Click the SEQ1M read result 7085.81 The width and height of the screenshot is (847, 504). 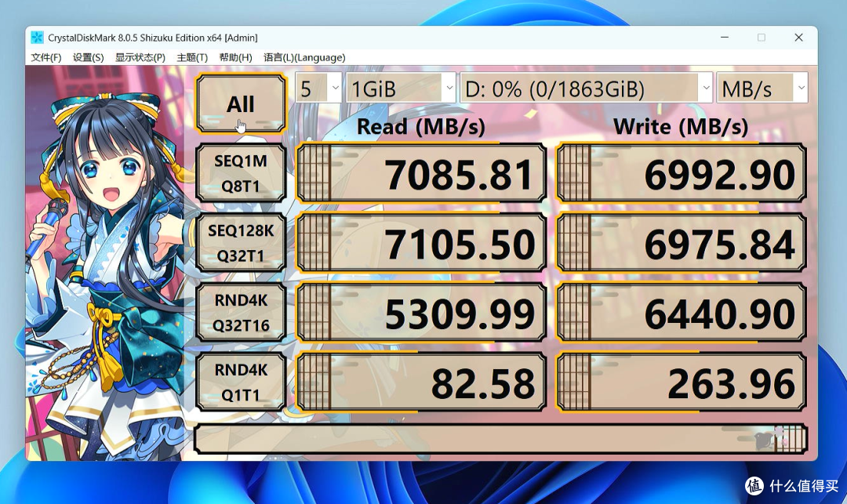pos(421,172)
